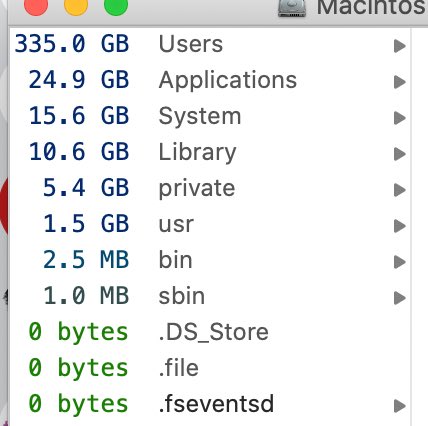This screenshot has width=428, height=426.
Task: Click the 15.6 GB size value
Action: pyautogui.click(x=79, y=116)
